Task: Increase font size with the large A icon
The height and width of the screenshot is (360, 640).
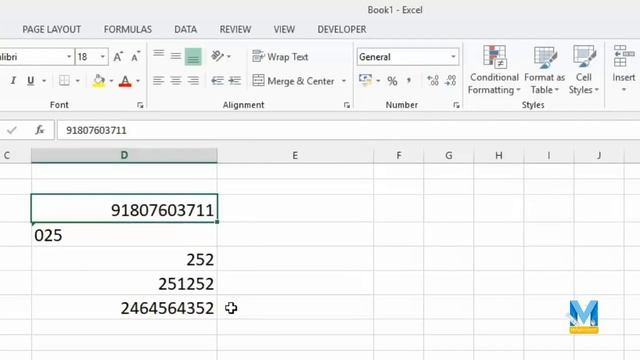Action: point(118,57)
